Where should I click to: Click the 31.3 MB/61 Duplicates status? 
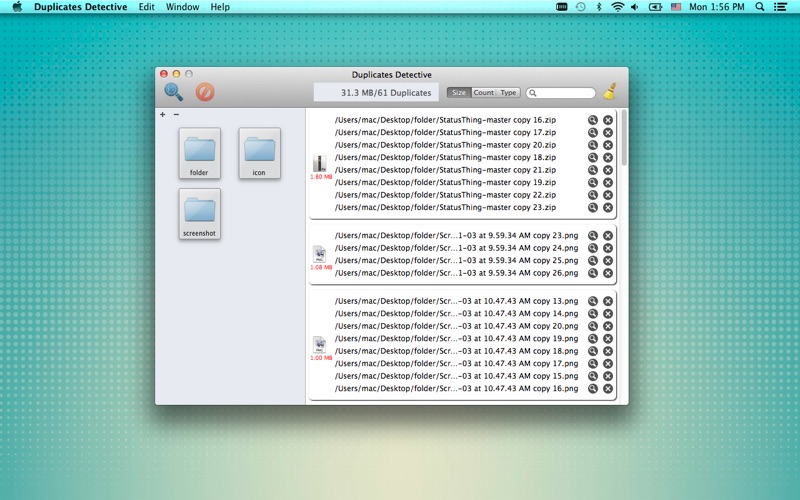click(376, 92)
